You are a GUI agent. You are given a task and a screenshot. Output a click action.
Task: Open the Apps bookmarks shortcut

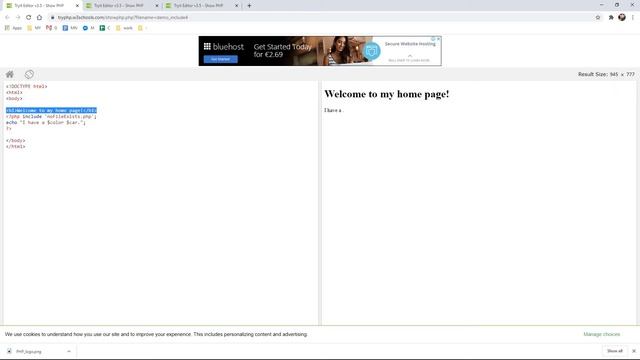click(13, 28)
